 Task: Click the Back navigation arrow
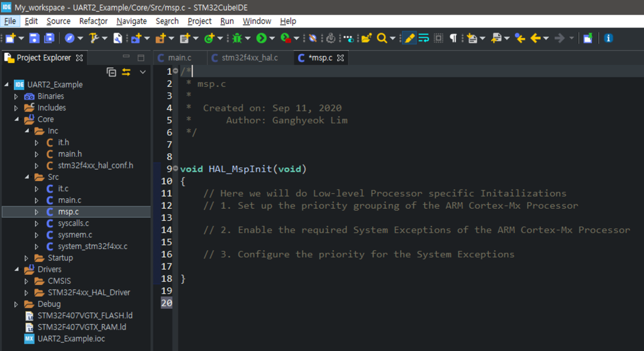point(535,38)
